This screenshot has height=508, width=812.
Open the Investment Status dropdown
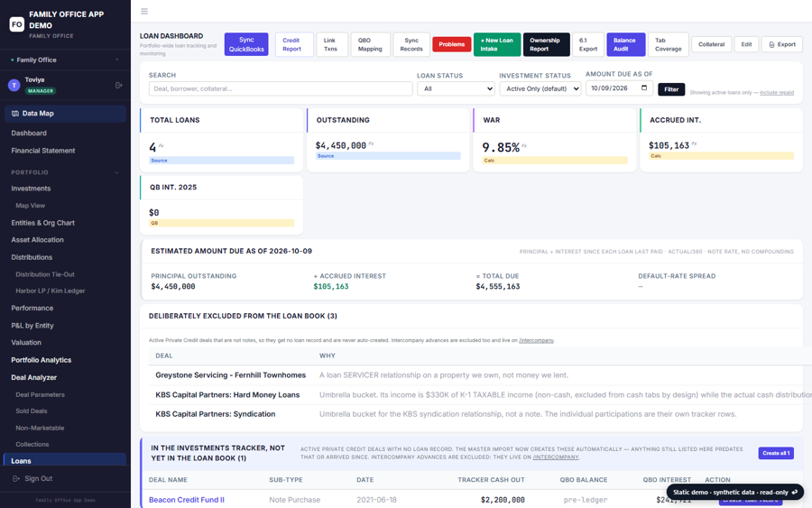coord(540,88)
